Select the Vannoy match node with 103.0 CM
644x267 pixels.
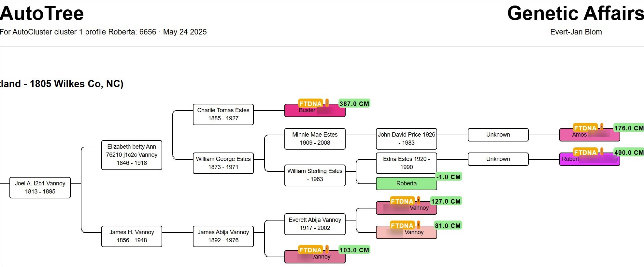coord(315,257)
